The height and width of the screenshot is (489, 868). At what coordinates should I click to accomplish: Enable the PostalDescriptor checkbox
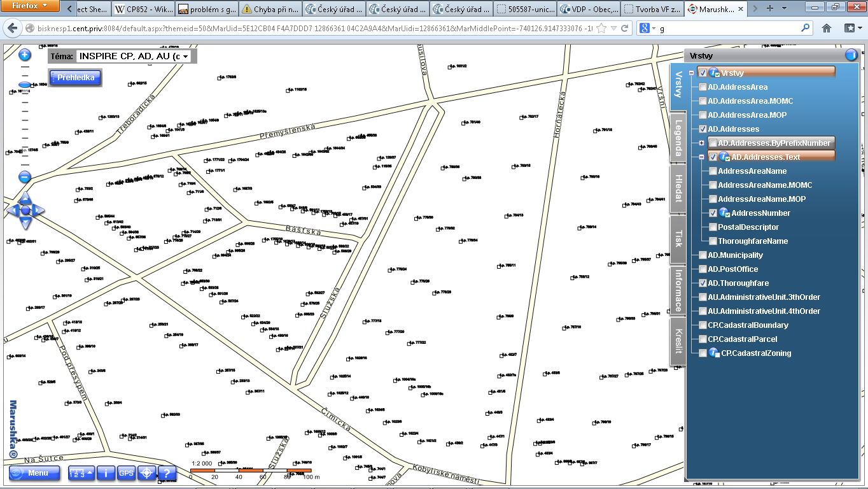click(x=713, y=227)
